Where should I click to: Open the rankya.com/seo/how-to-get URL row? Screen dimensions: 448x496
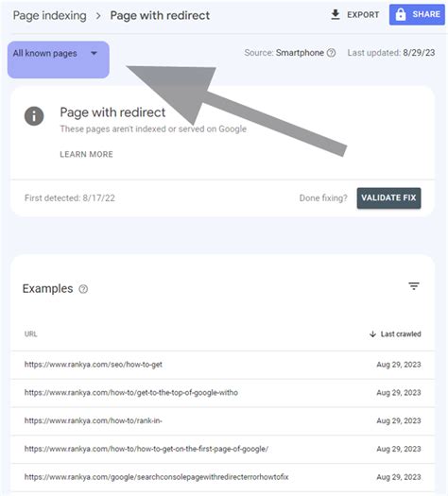tap(223, 365)
